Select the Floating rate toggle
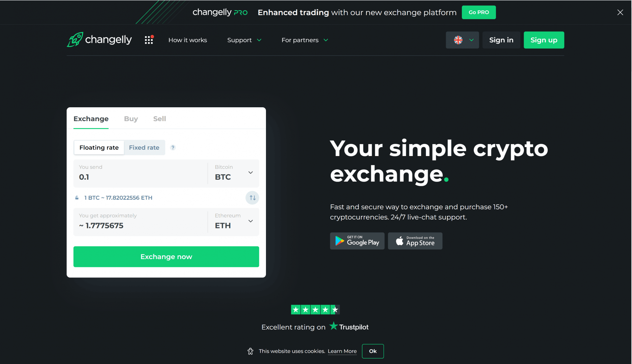Viewport: 632px width, 364px height. tap(98, 147)
